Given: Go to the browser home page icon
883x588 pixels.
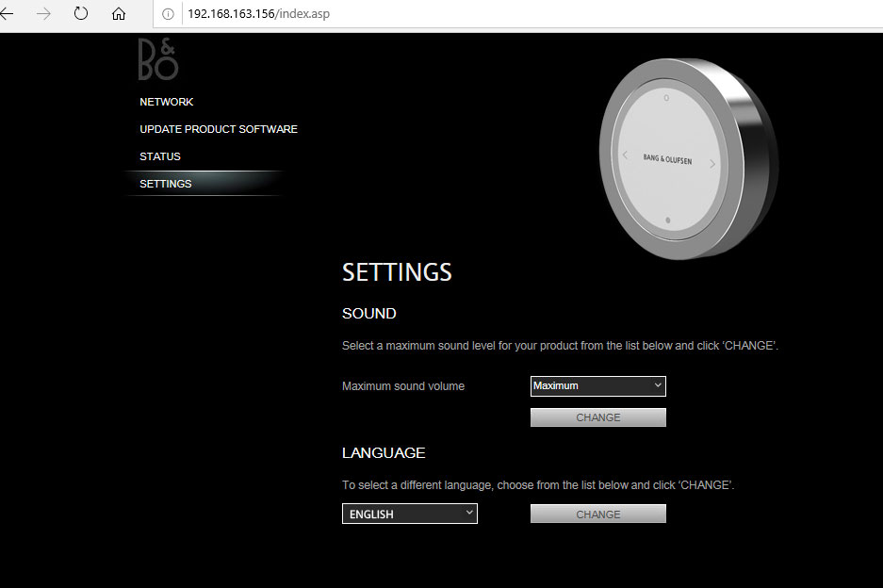Looking at the screenshot, I should (119, 14).
